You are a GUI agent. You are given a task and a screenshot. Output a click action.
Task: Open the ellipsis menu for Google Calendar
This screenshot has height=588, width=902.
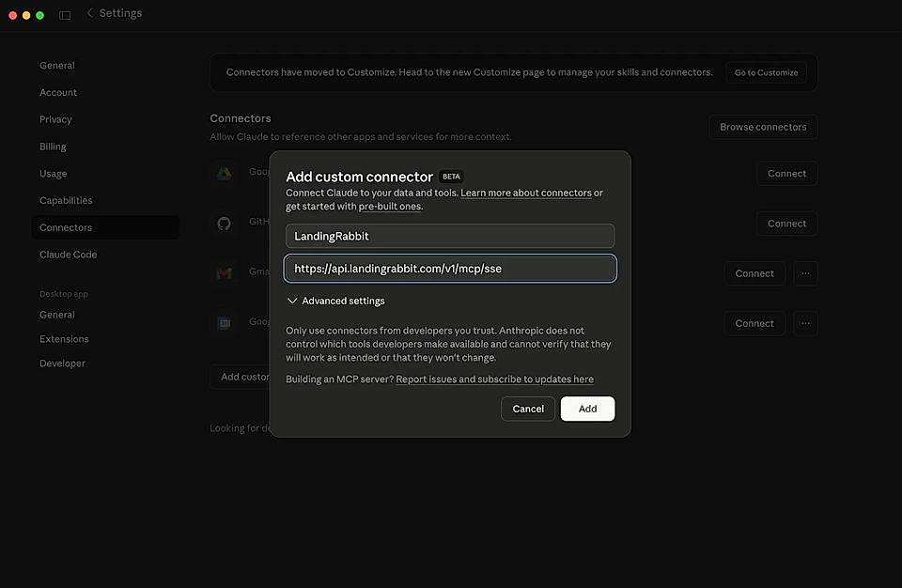(x=805, y=322)
